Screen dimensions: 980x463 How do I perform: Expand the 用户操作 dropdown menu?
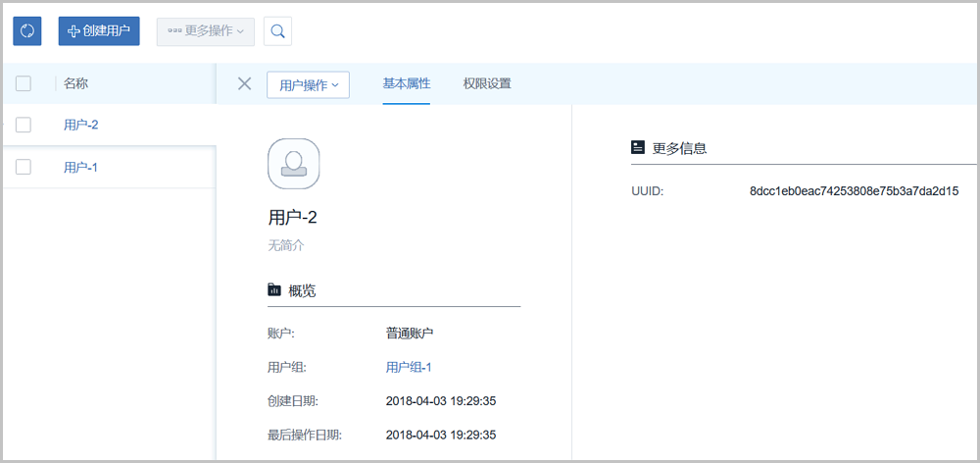coord(308,85)
